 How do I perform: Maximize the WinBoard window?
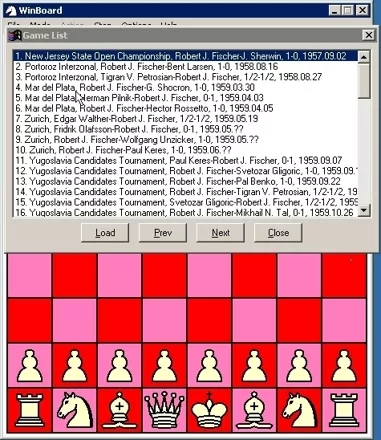347,10
